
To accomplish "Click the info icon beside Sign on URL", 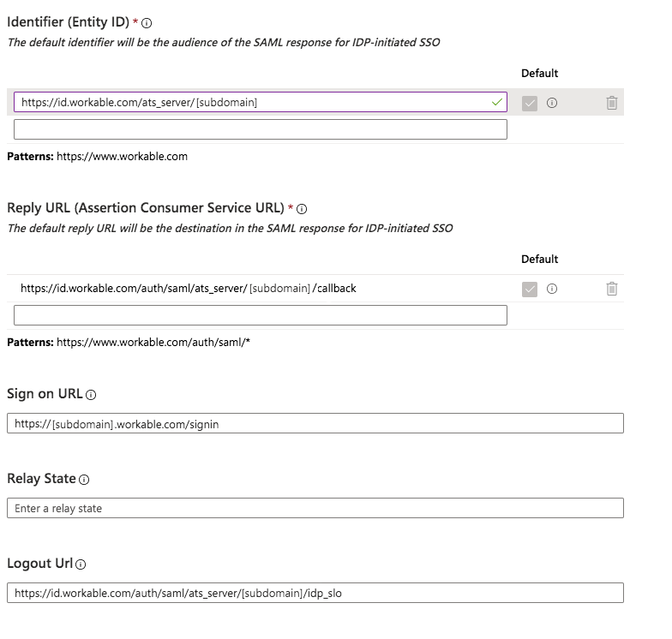I will click(x=91, y=395).
